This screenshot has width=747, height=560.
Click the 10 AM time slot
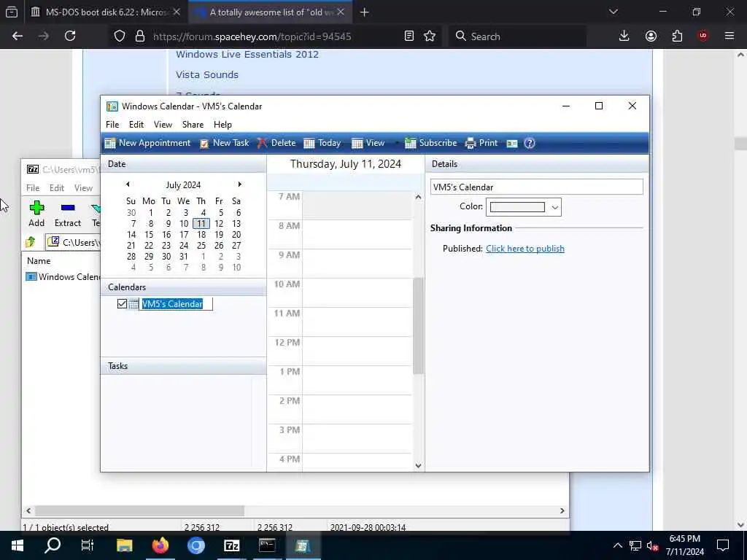(356, 292)
